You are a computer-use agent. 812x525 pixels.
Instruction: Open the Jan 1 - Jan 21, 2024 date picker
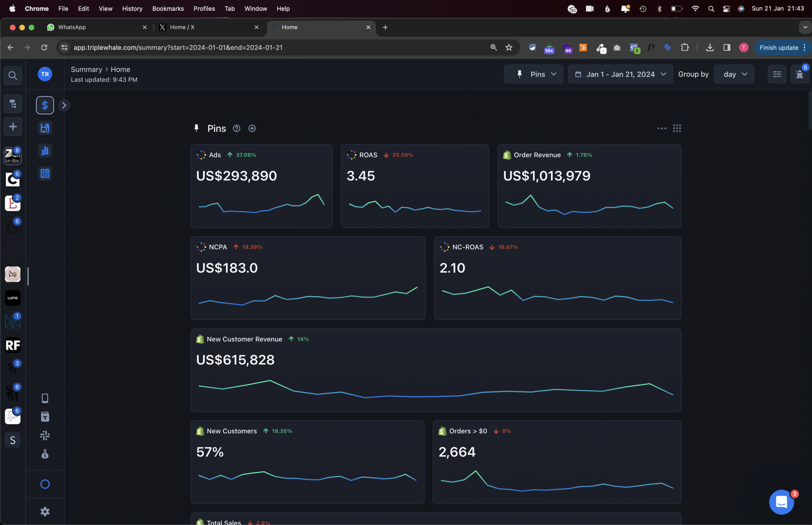point(620,74)
